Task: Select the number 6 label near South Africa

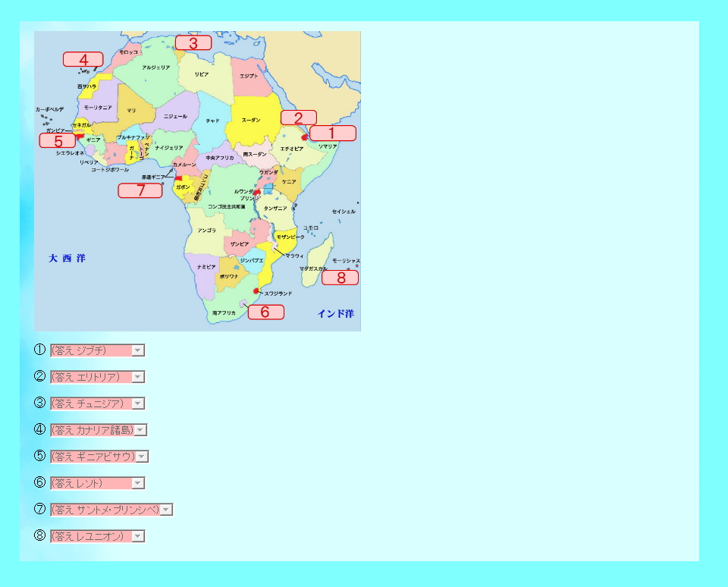Action: pyautogui.click(x=265, y=312)
